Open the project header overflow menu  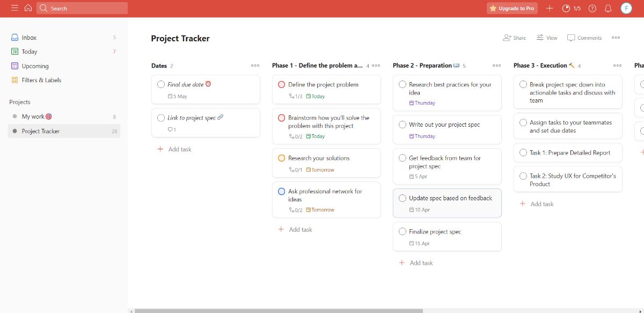coord(616,38)
